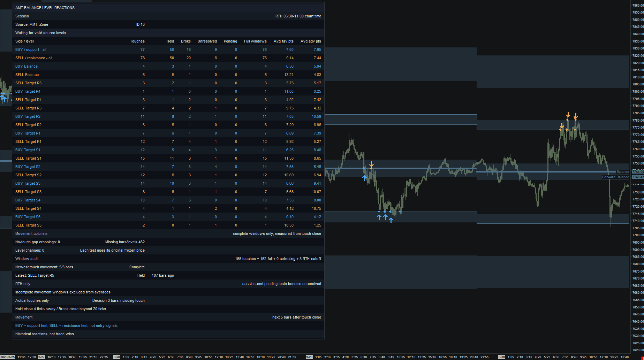Select the 'BUY Balance' row label
The width and height of the screenshot is (644, 360).
(x=26, y=66)
